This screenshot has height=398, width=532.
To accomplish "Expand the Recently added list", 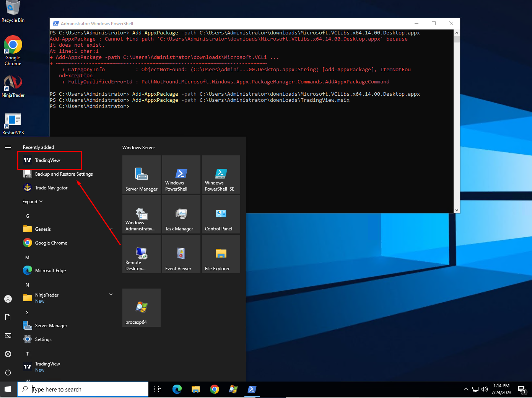I will tap(33, 202).
